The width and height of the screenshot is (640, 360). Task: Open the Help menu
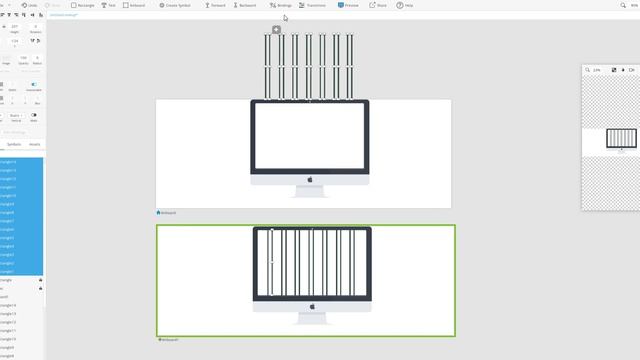(x=405, y=5)
